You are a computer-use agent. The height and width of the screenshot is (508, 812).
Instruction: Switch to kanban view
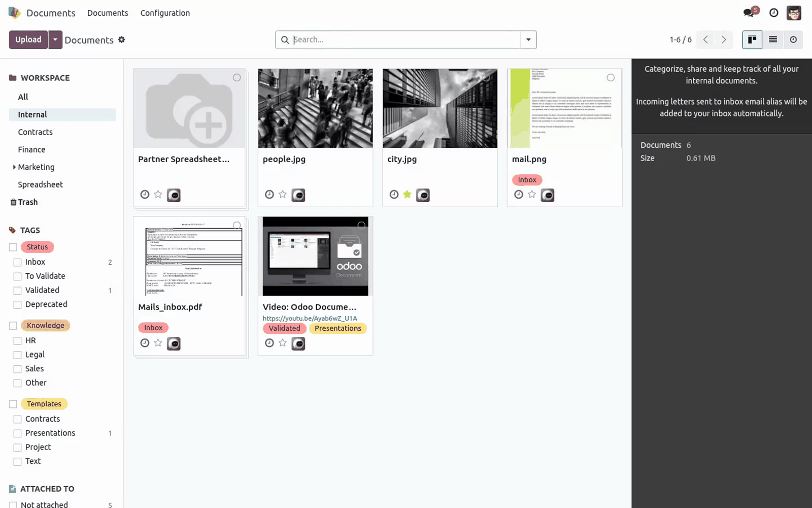[x=752, y=40]
